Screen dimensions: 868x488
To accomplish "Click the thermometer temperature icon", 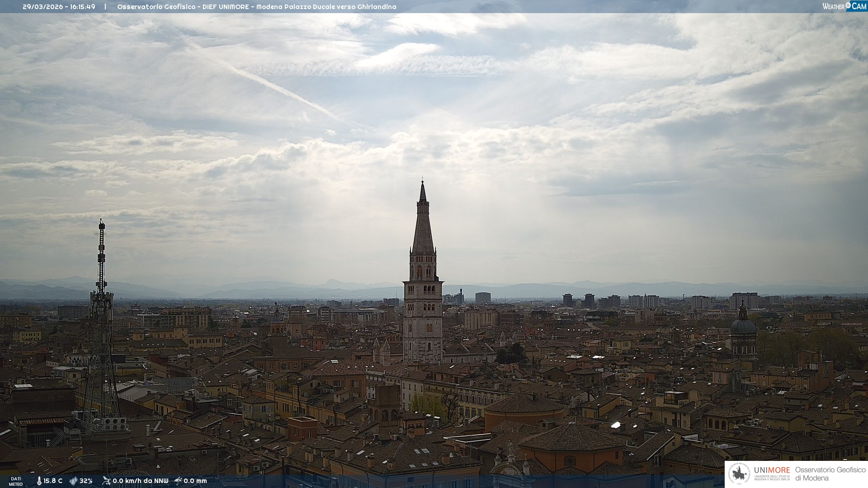I will (39, 481).
